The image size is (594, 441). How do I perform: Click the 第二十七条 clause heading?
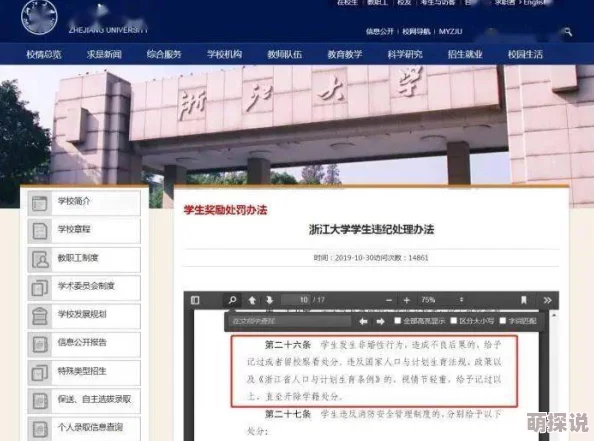pos(288,414)
